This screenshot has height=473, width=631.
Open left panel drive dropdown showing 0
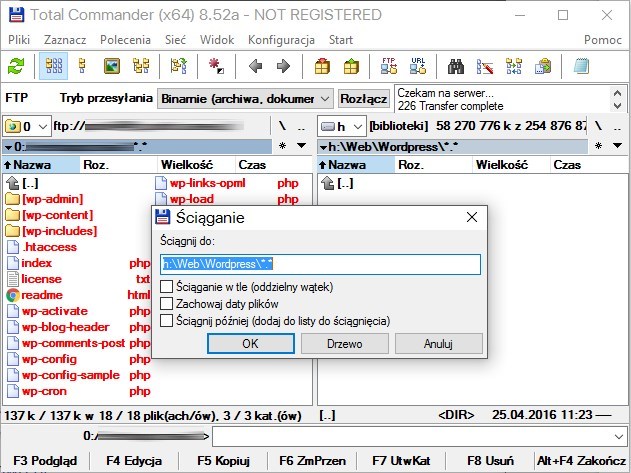(x=27, y=126)
